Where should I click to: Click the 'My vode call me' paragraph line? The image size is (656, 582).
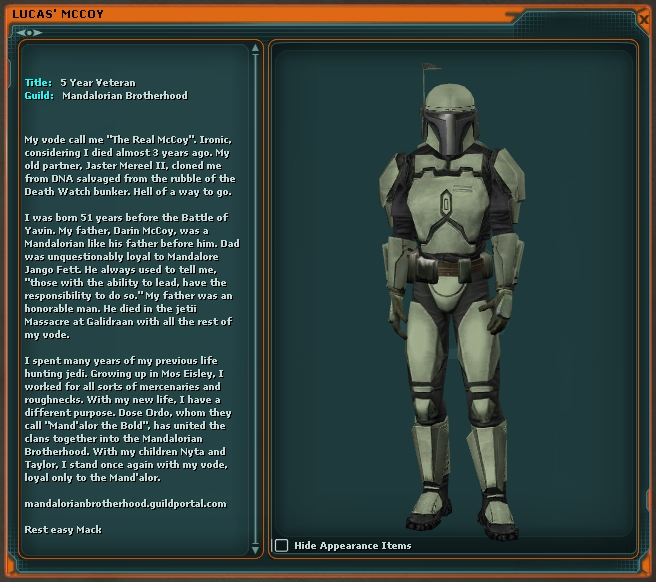coord(128,139)
